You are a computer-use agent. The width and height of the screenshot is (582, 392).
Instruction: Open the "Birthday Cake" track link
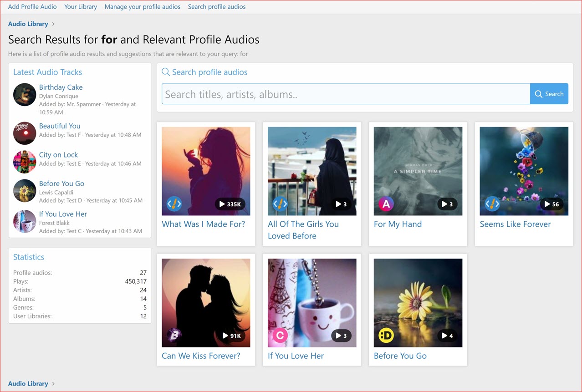pos(61,87)
